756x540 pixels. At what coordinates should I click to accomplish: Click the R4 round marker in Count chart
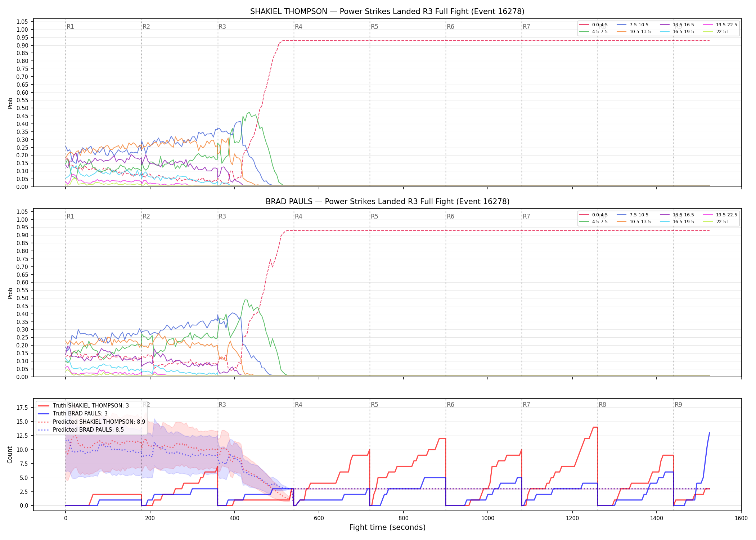coord(298,405)
